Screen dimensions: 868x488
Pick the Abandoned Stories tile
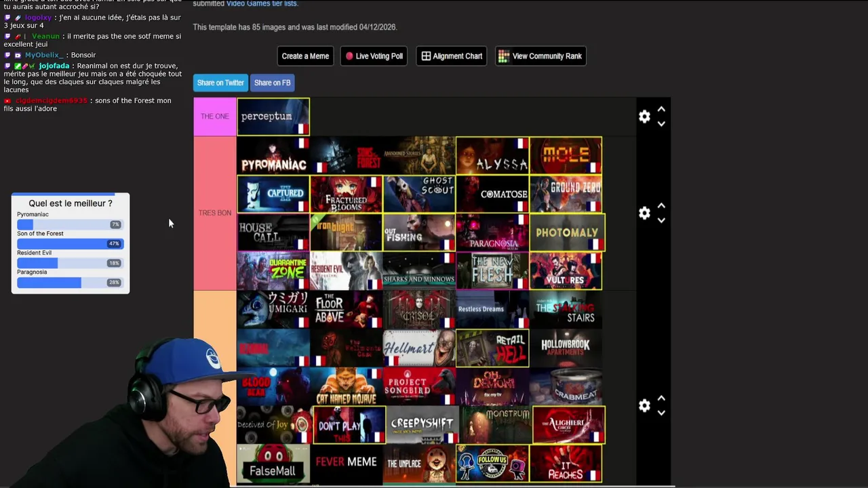click(x=420, y=155)
